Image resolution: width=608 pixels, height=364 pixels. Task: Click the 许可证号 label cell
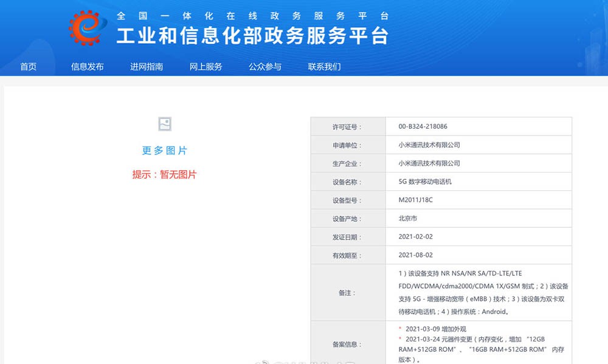click(x=348, y=126)
